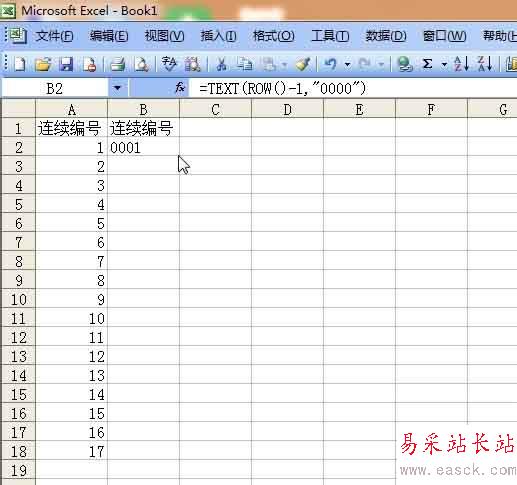Select cell A2 containing 1
The image size is (517, 485).
point(71,147)
